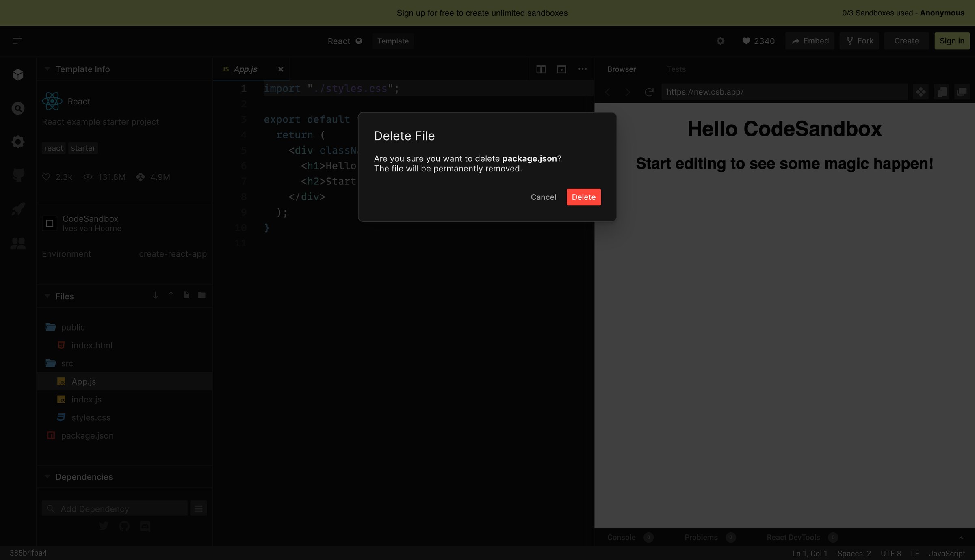Go back in the preview browser
The width and height of the screenshot is (975, 560).
[607, 92]
